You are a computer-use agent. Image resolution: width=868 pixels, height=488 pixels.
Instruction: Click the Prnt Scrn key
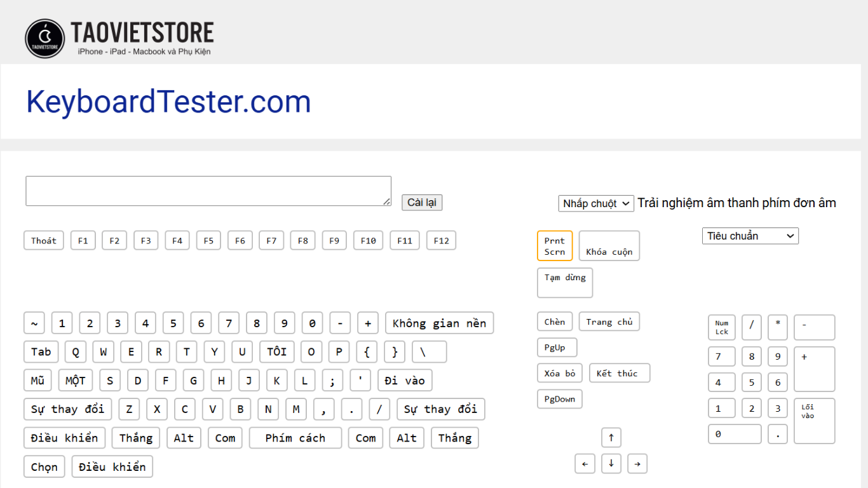tap(555, 246)
